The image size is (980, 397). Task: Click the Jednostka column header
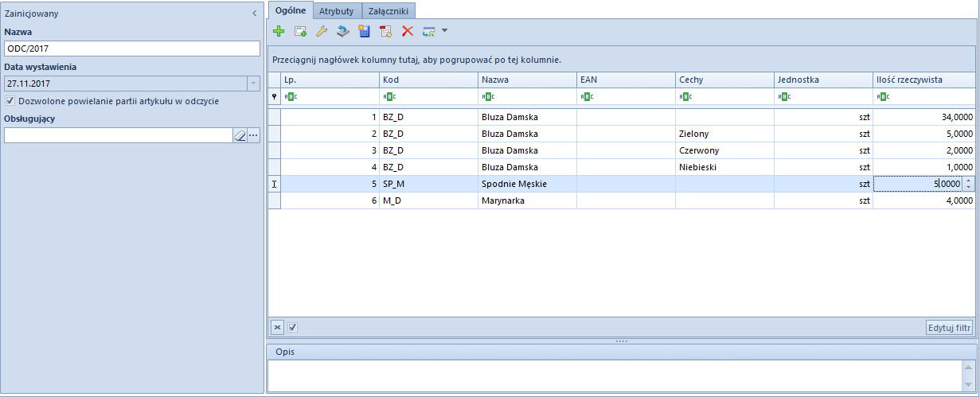point(823,80)
